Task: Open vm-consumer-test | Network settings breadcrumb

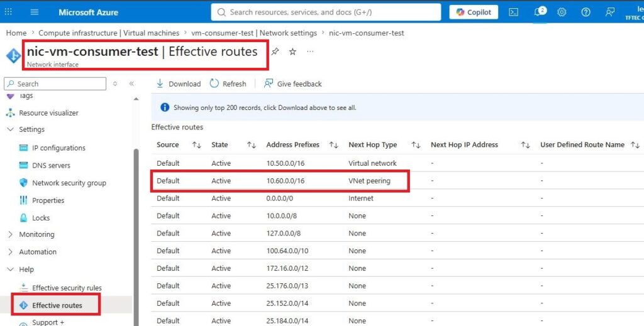Action: pos(254,33)
